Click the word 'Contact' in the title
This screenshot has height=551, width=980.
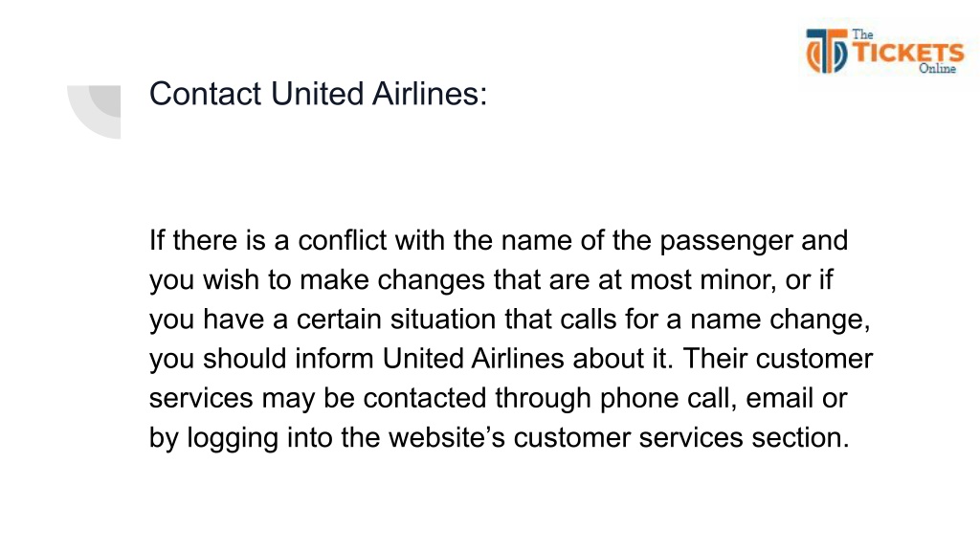click(x=205, y=94)
